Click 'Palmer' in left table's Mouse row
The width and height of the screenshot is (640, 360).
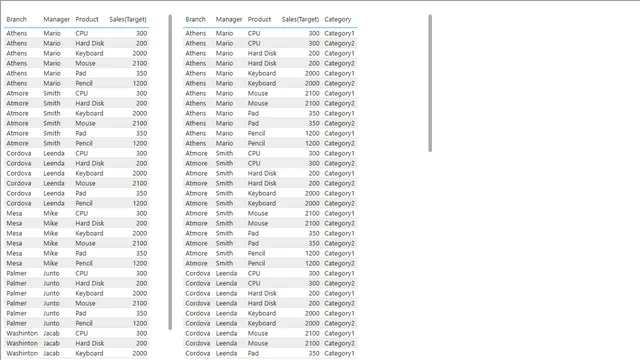tap(16, 303)
